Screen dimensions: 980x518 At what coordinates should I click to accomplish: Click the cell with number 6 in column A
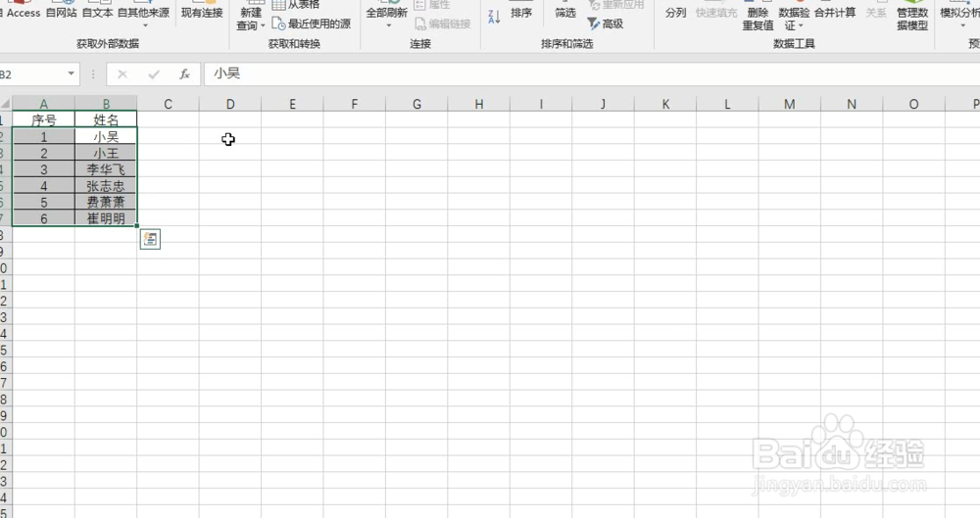tap(44, 218)
